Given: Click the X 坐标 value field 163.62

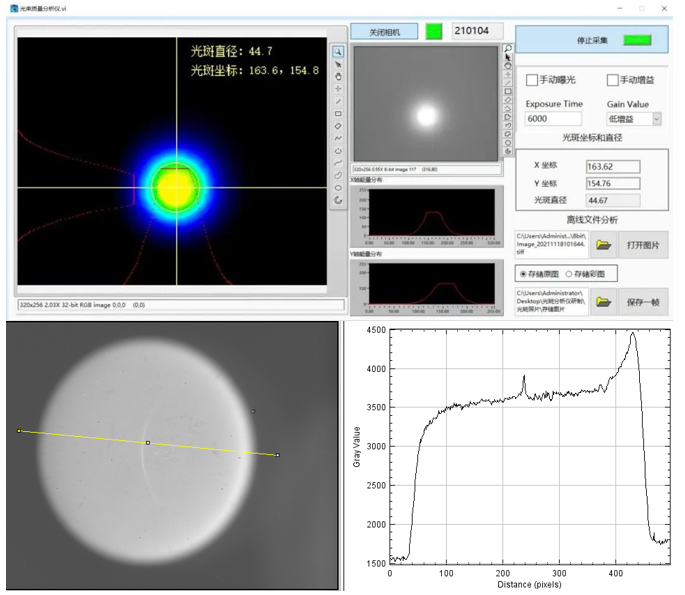Looking at the screenshot, I should (613, 166).
